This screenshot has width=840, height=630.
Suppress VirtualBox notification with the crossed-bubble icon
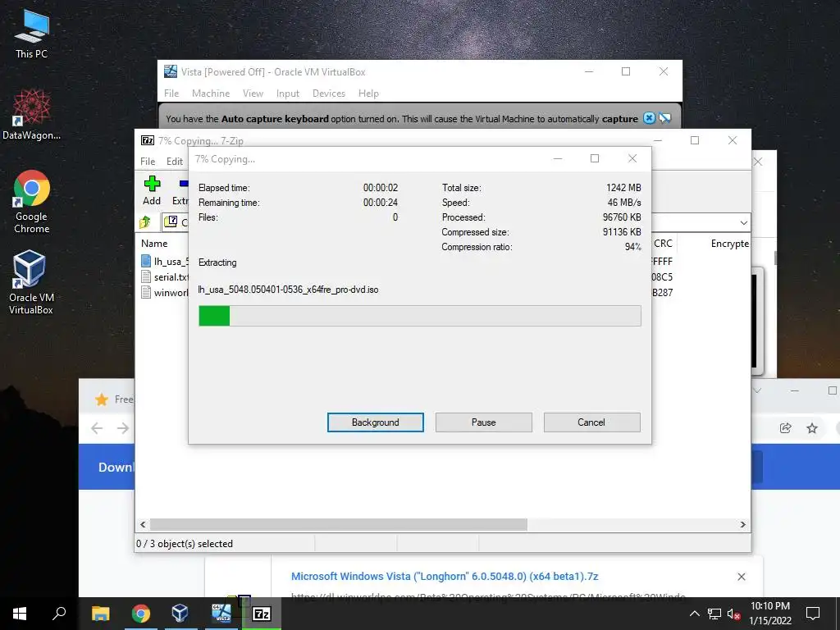point(664,118)
